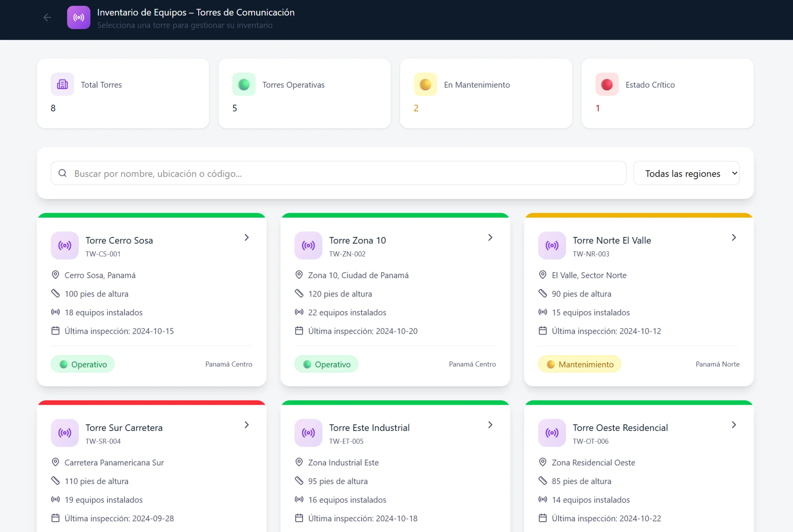Click the antenna icon on Torre Este Industrial
The image size is (793, 532).
click(x=308, y=432)
